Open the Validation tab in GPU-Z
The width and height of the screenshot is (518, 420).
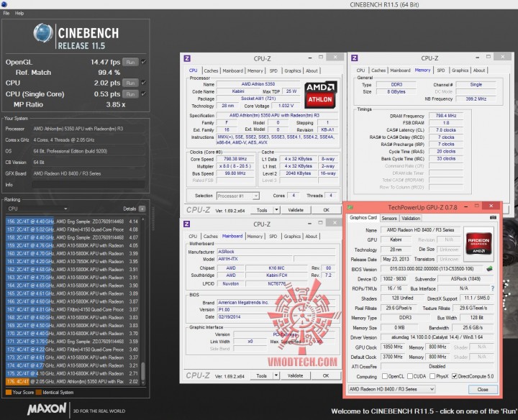pos(411,218)
